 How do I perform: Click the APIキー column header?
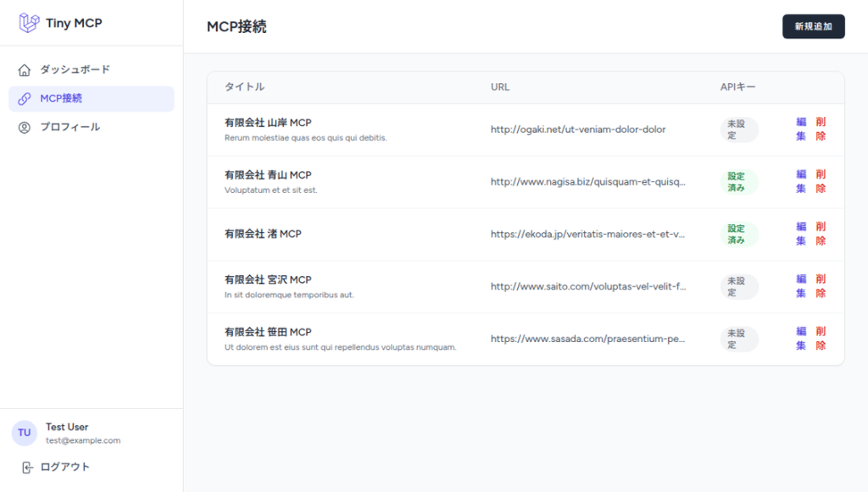pos(737,86)
